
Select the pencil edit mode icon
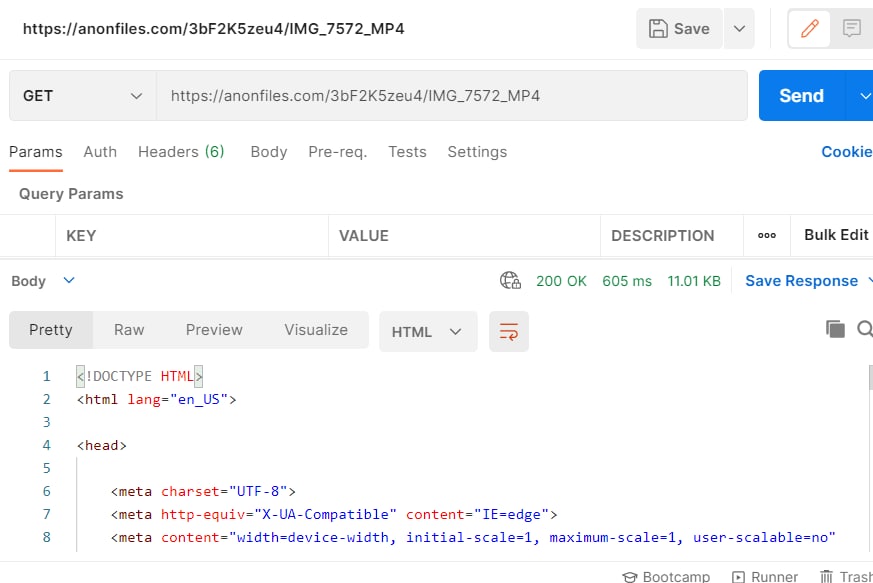[810, 28]
